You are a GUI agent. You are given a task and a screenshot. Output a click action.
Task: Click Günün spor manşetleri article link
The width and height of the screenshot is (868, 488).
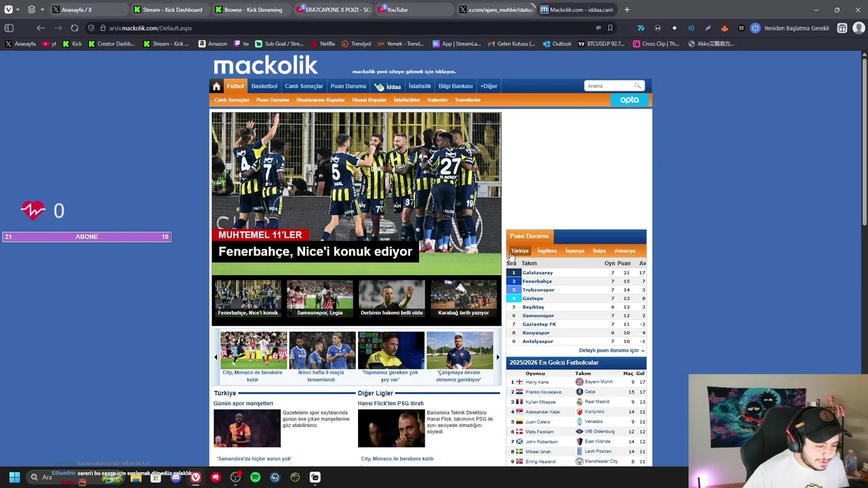click(243, 403)
